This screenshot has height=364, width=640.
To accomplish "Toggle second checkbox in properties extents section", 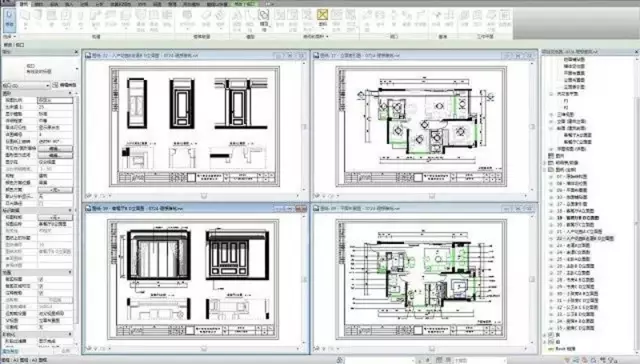I will [x=40, y=286].
